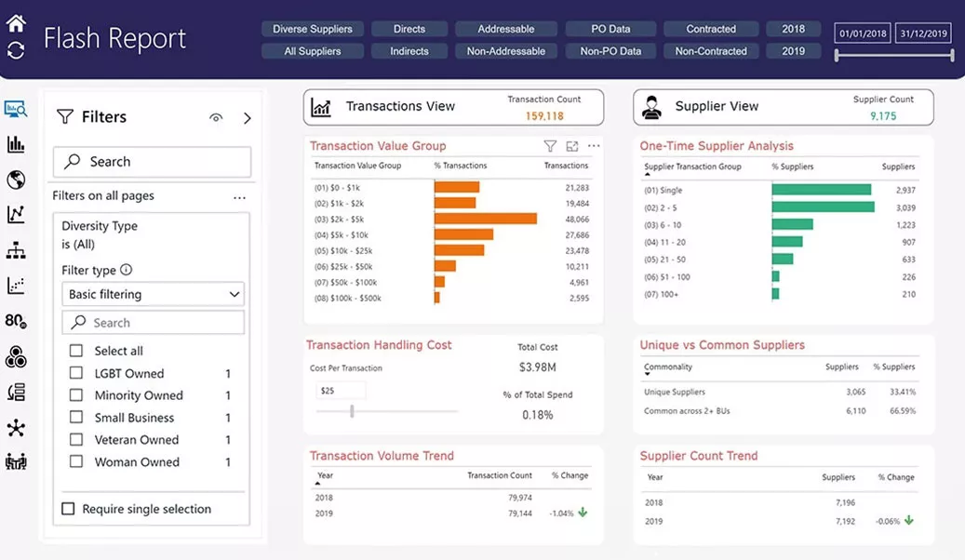
Task: Switch to the Supplier View tab
Action: click(783, 107)
